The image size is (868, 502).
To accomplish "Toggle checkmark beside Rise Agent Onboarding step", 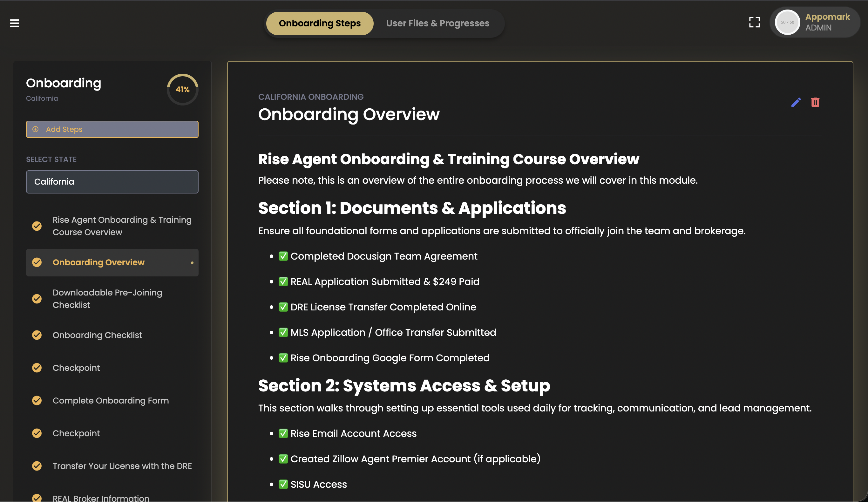I will click(x=37, y=226).
